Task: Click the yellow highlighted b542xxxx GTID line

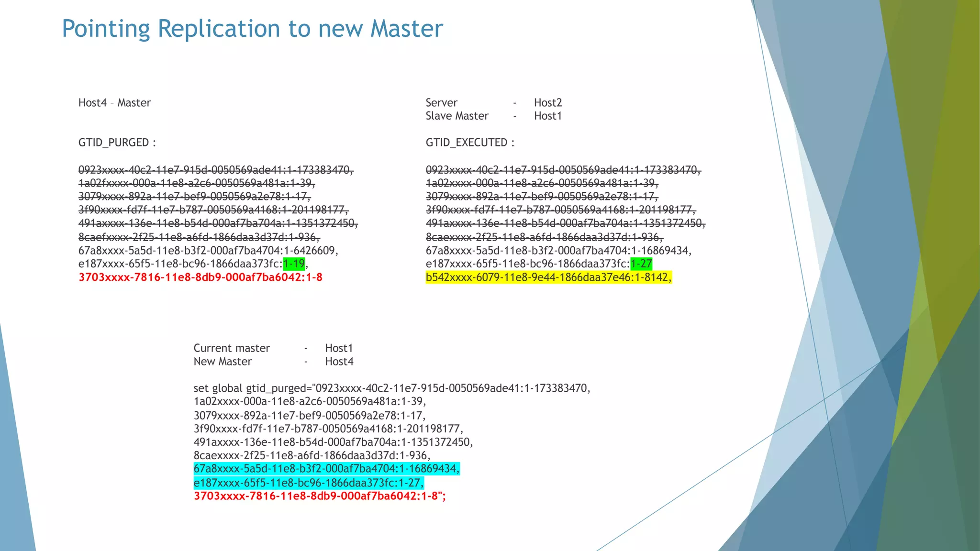Action: (x=548, y=277)
